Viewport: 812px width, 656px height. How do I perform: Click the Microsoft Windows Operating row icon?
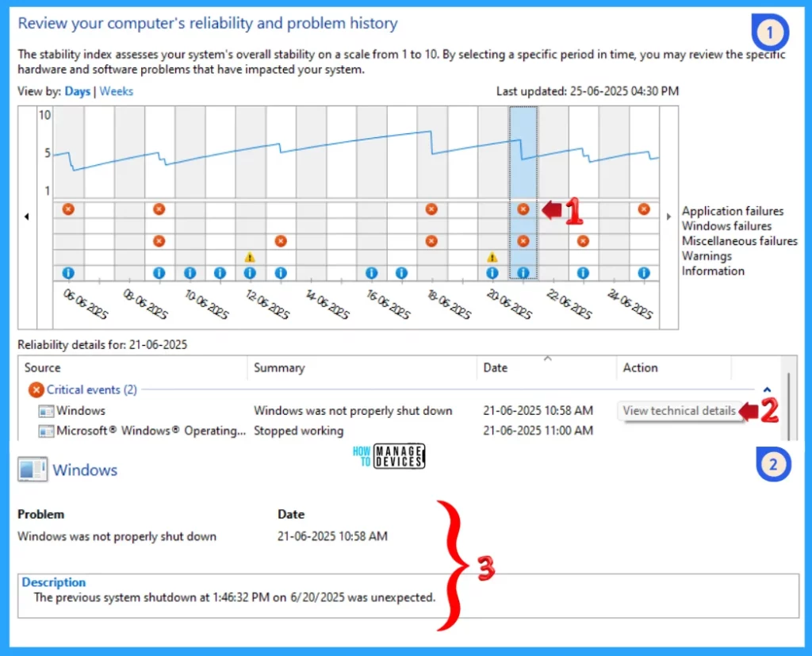[x=46, y=431]
